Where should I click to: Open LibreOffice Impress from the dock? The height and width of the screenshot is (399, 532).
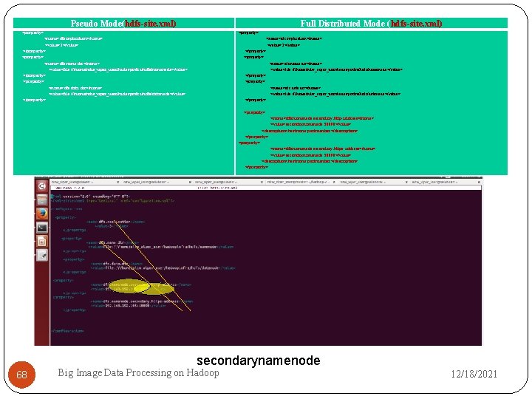tap(41, 242)
